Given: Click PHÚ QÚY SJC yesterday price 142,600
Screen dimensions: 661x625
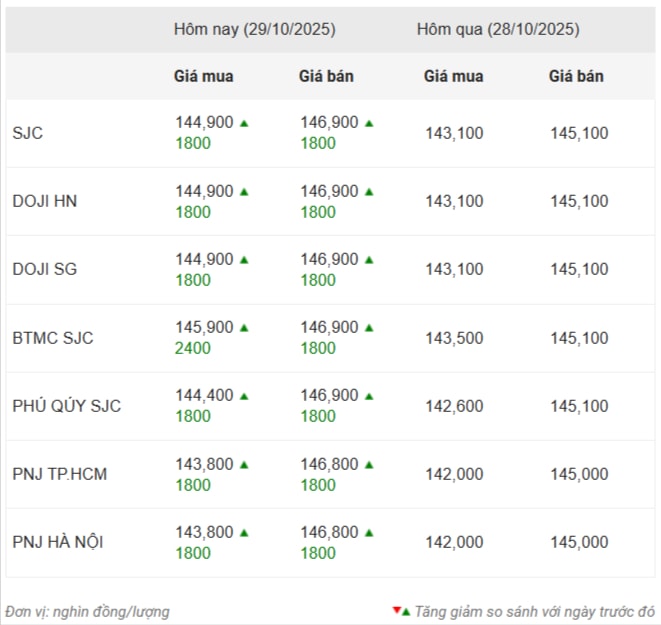Looking at the screenshot, I should 454,406.
